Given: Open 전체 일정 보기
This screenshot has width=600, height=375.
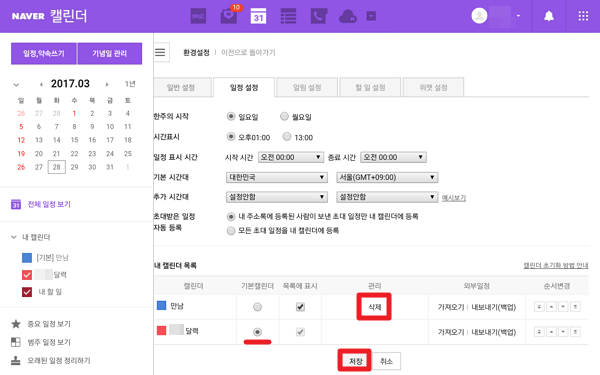Looking at the screenshot, I should tap(49, 204).
